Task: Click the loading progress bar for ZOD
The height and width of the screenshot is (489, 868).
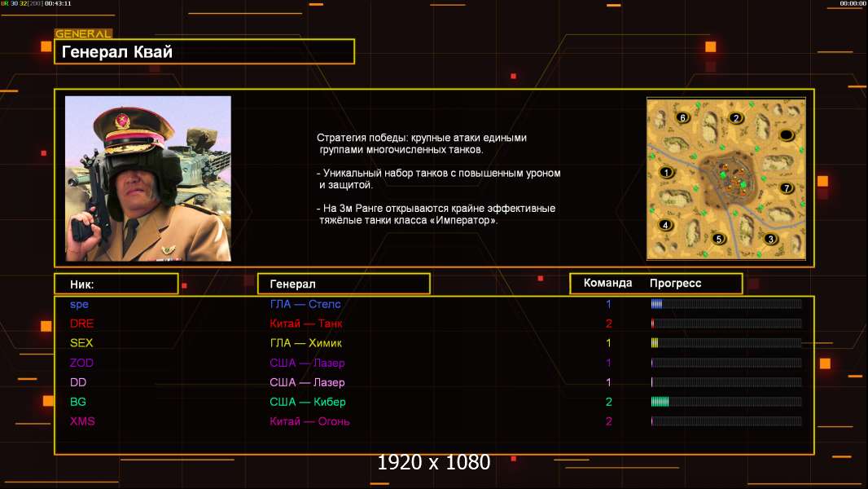Action: pyautogui.click(x=726, y=363)
